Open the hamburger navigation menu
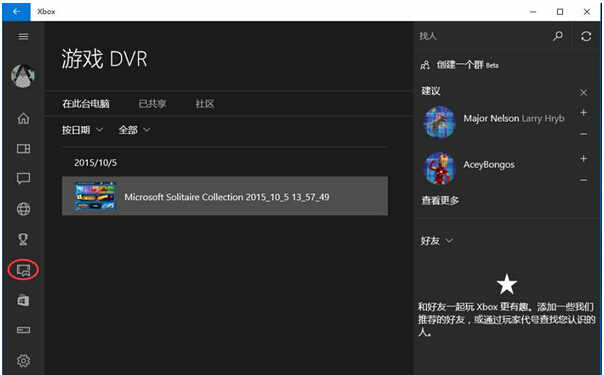 pos(23,36)
